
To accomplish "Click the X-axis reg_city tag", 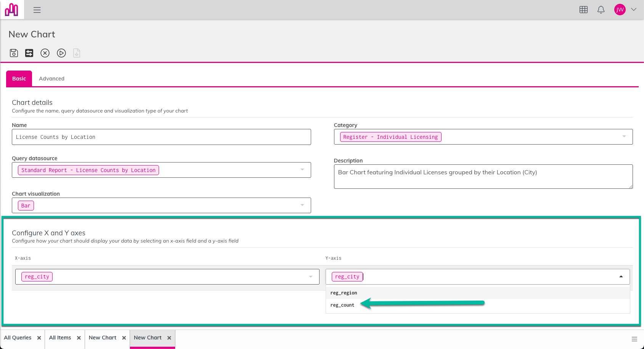I will [x=37, y=277].
